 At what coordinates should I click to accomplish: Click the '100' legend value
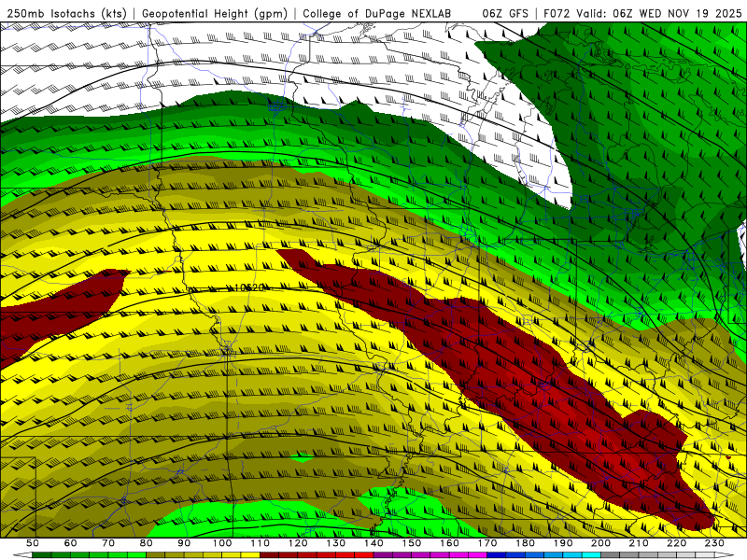click(x=222, y=543)
